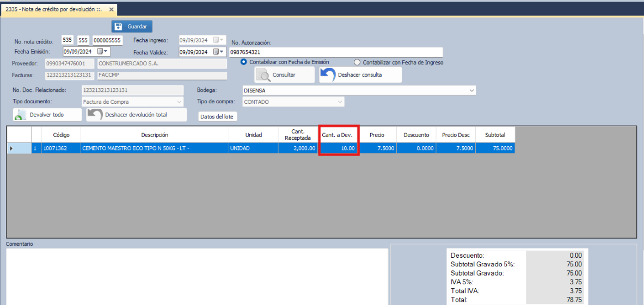
Task: Click the row selector arrow indicator
Action: point(11,148)
